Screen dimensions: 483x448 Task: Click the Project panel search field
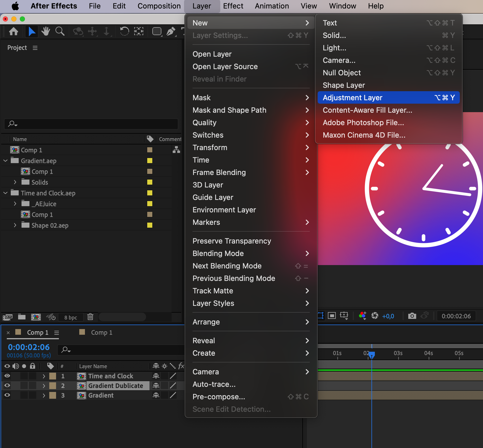91,124
